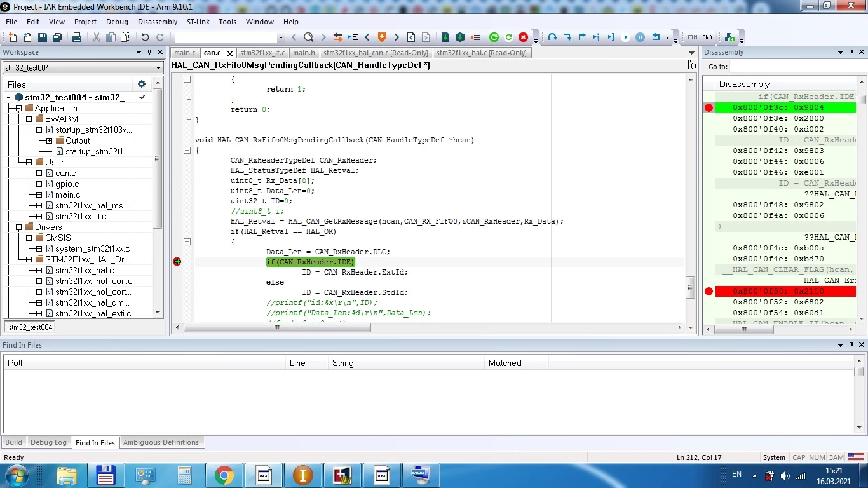Open the Debug menu
The width and height of the screenshot is (868, 488).
[117, 22]
